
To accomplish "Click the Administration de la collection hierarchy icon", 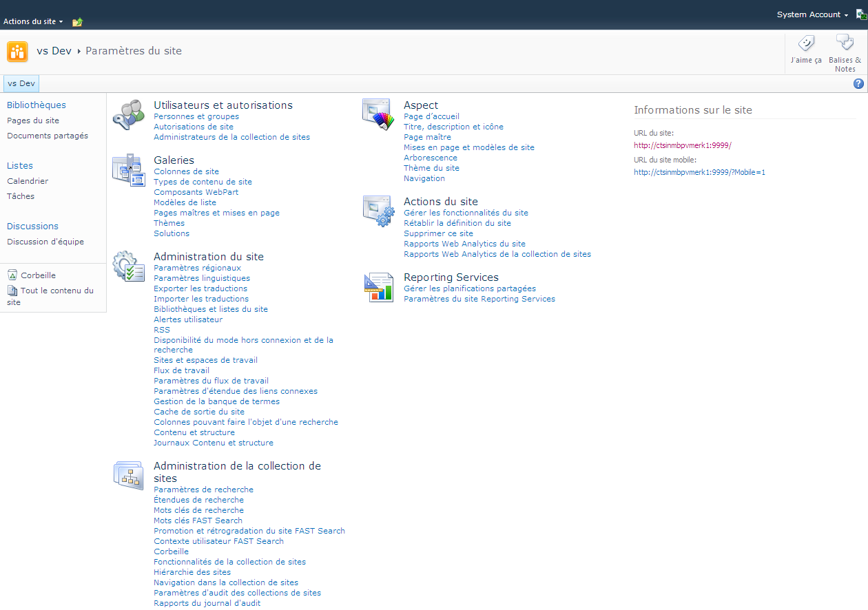I will coord(128,476).
